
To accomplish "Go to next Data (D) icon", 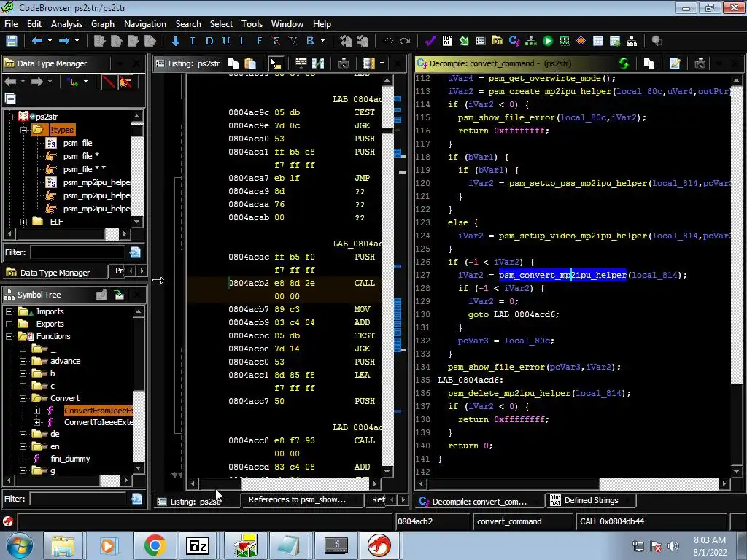I will point(209,41).
